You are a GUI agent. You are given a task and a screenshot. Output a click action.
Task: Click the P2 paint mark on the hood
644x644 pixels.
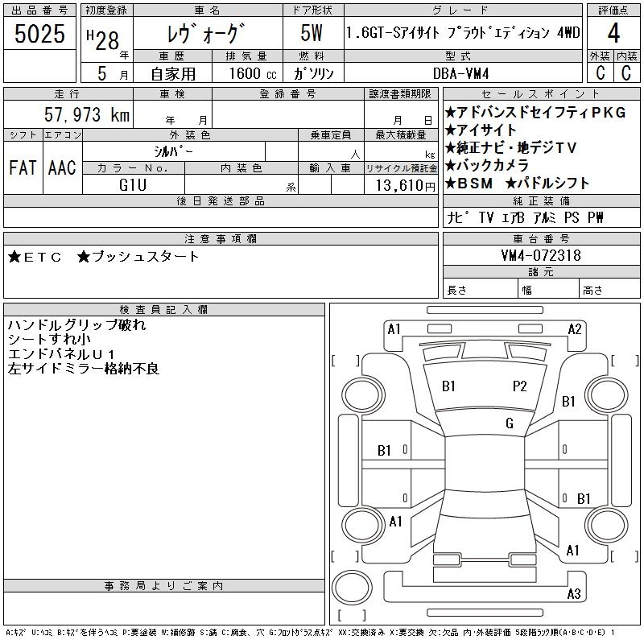coord(519,386)
